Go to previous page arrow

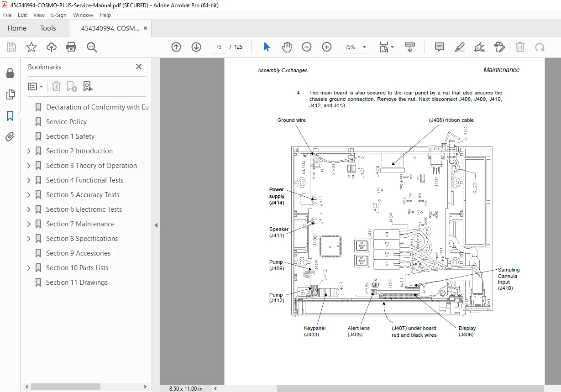click(x=176, y=47)
